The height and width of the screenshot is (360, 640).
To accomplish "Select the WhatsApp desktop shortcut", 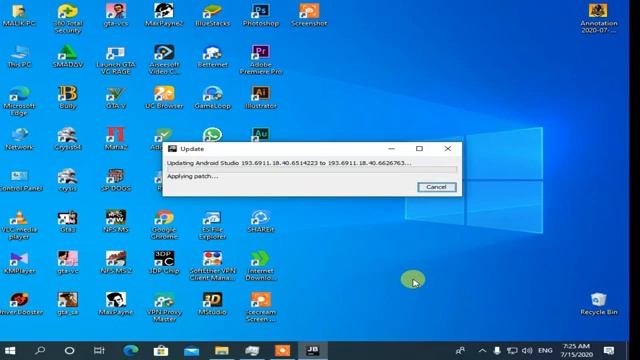I will point(212,134).
